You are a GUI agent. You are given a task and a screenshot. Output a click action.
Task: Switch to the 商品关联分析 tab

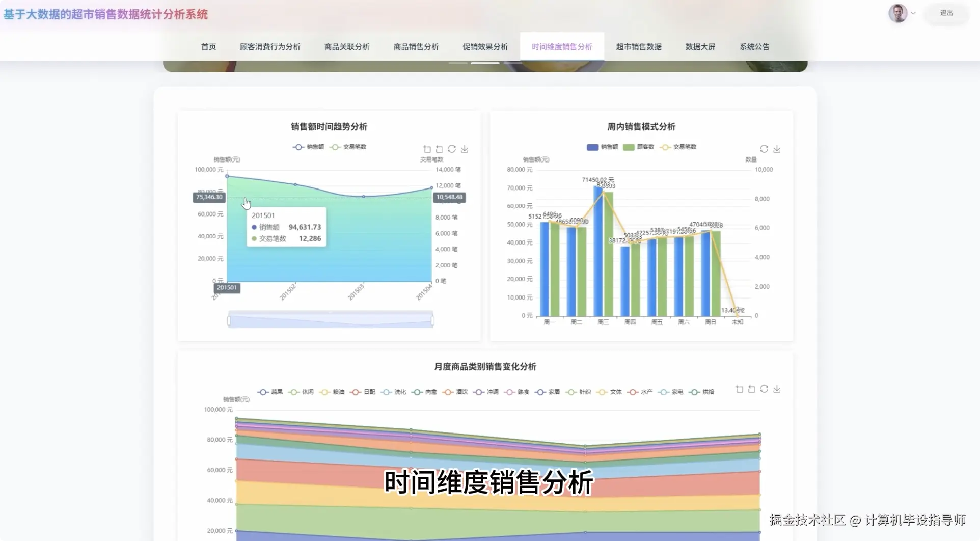[x=347, y=46]
